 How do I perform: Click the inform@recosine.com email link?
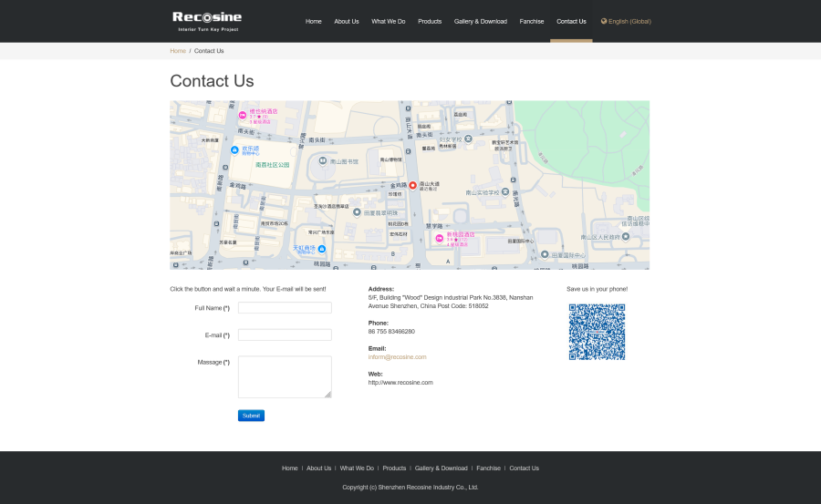click(397, 357)
